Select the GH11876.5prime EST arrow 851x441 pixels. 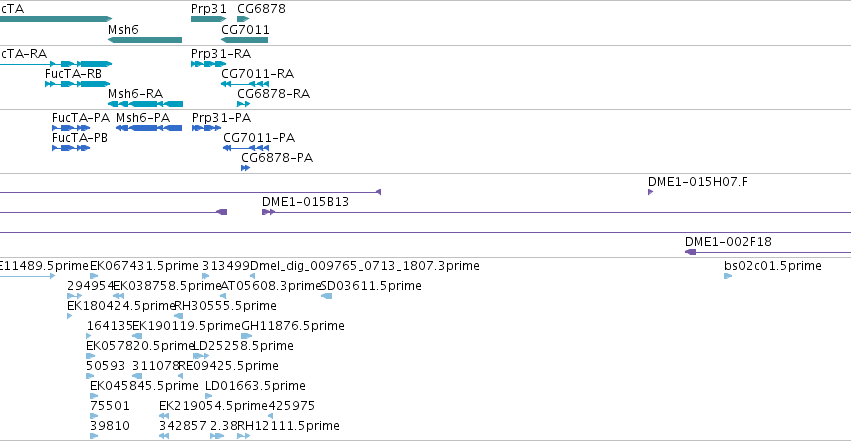coord(246,336)
